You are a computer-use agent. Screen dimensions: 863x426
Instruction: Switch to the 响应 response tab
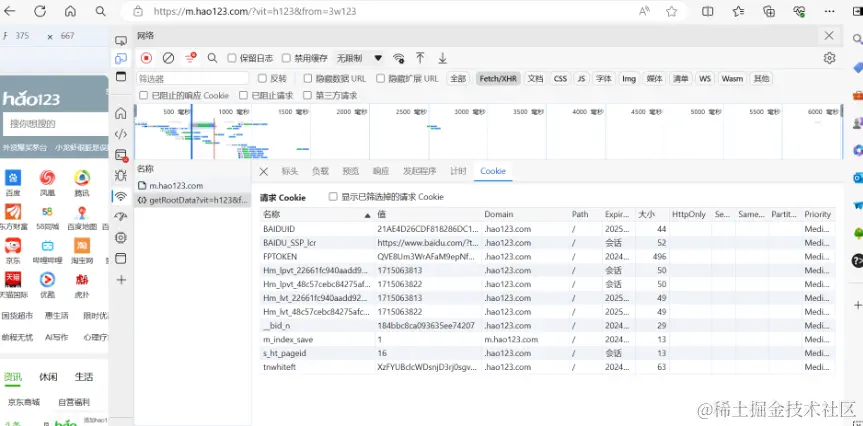click(x=381, y=171)
